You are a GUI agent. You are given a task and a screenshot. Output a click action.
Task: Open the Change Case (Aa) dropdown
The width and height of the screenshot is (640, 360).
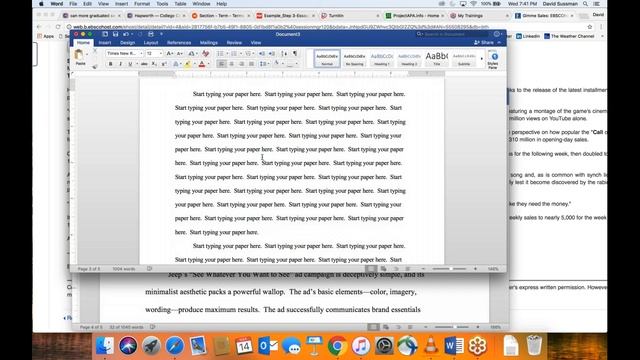[x=192, y=53]
